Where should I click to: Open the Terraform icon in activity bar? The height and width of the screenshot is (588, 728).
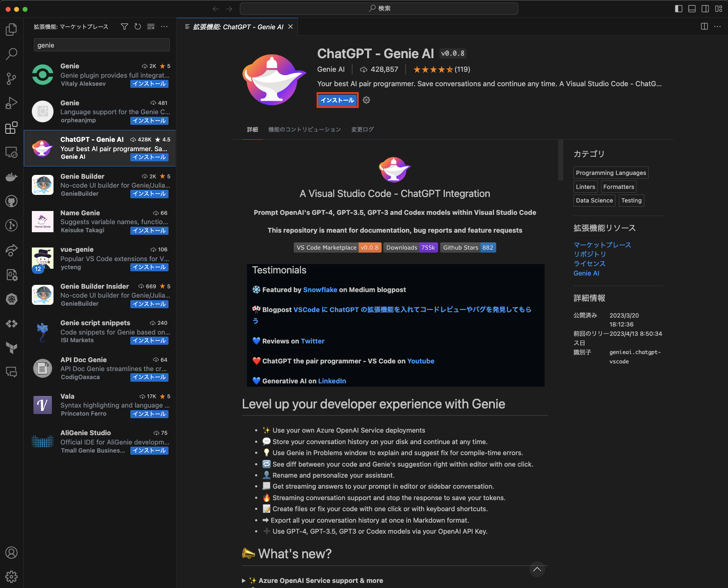pyautogui.click(x=11, y=348)
